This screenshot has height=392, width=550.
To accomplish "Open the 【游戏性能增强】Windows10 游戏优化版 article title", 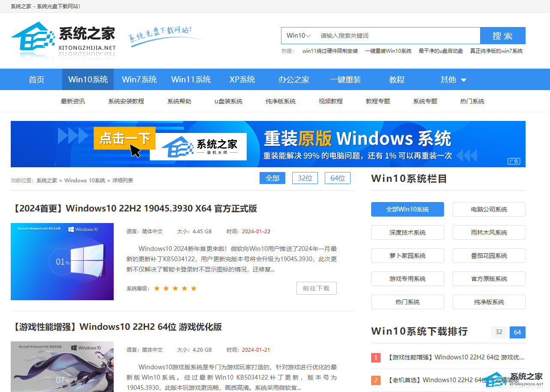I will (x=116, y=327).
